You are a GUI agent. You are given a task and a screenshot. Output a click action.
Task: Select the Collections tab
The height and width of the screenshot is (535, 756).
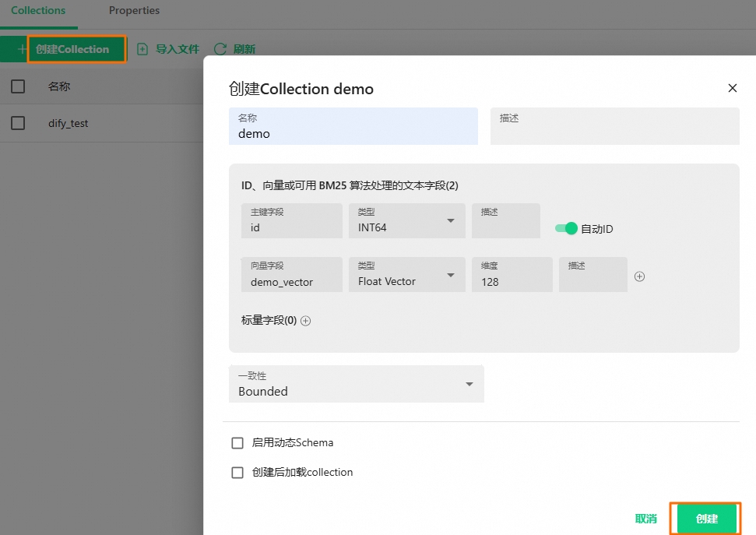tap(38, 11)
